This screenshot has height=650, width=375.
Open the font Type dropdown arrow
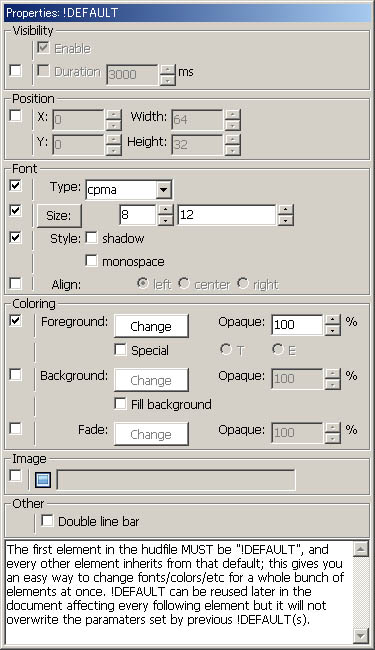click(164, 190)
